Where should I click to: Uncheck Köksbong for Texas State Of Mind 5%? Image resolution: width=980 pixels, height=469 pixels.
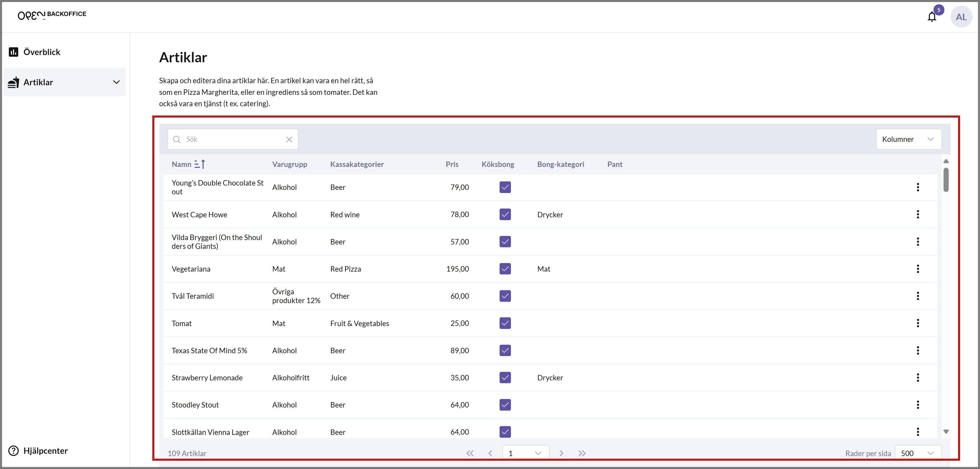505,350
